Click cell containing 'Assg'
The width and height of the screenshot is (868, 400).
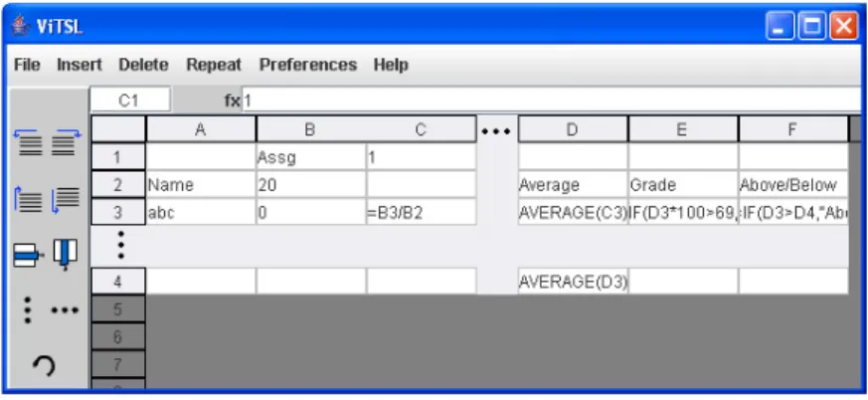[x=310, y=157]
